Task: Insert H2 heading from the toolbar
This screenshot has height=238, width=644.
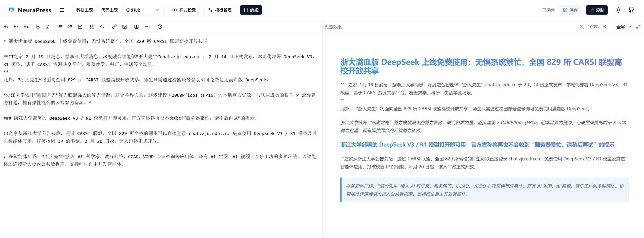Action: coord(16,27)
